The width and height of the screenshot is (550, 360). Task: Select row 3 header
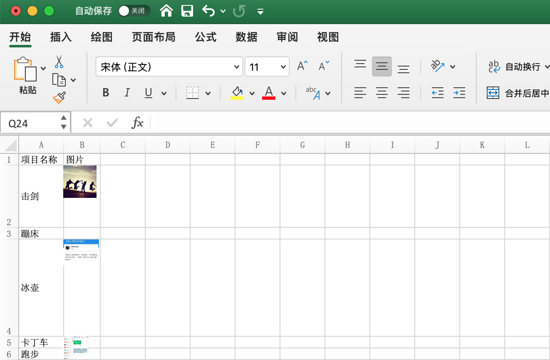click(x=9, y=234)
